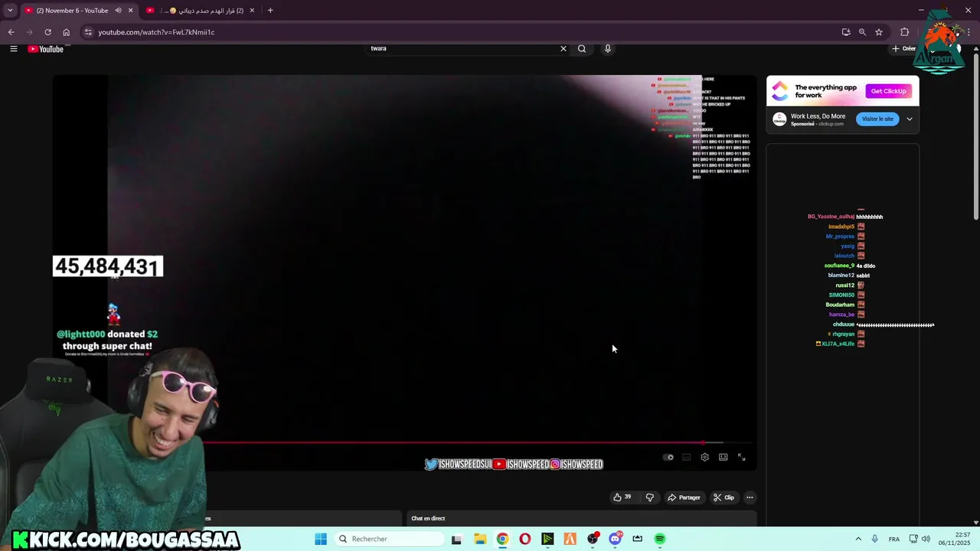Clear the 'twara' search text
Image resolution: width=980 pixels, height=551 pixels.
coord(563,49)
